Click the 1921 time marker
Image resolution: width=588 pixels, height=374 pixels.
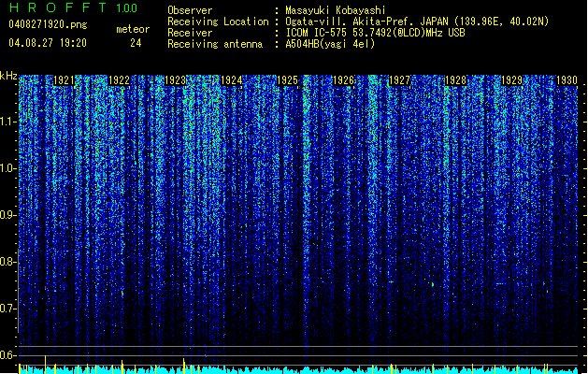[64, 80]
